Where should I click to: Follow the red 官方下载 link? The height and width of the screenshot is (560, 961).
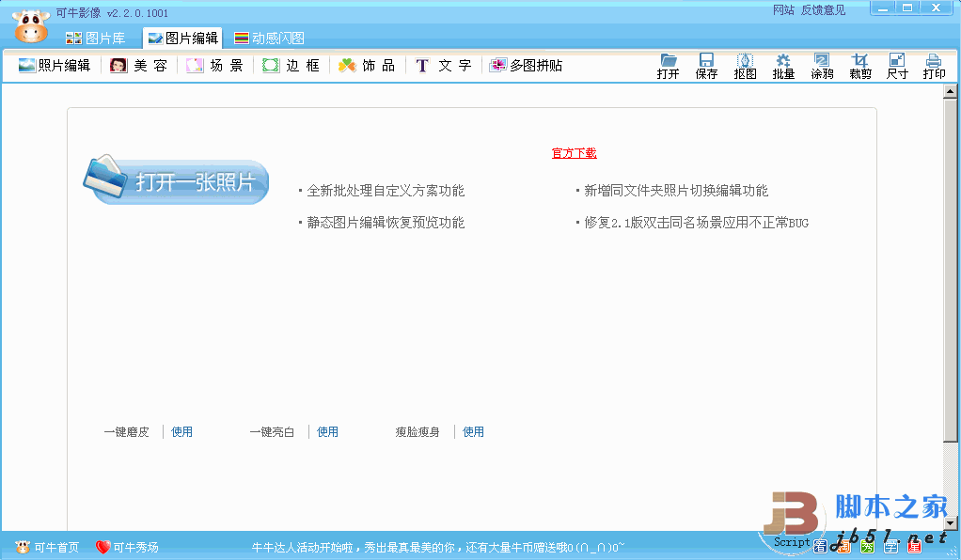[574, 153]
